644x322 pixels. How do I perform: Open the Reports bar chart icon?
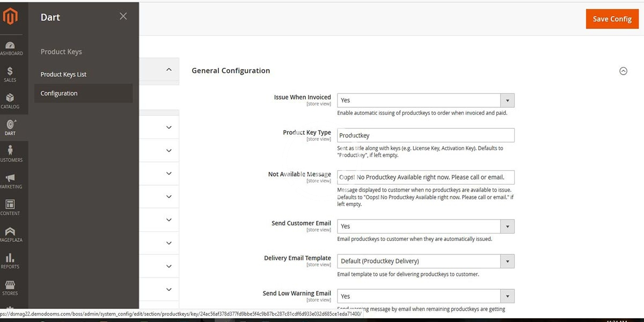tap(10, 260)
